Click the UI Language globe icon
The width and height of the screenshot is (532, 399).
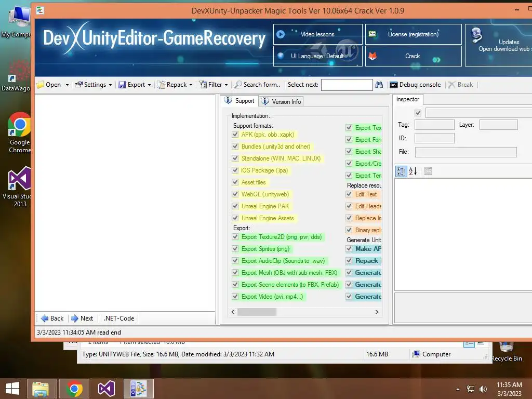click(x=281, y=56)
